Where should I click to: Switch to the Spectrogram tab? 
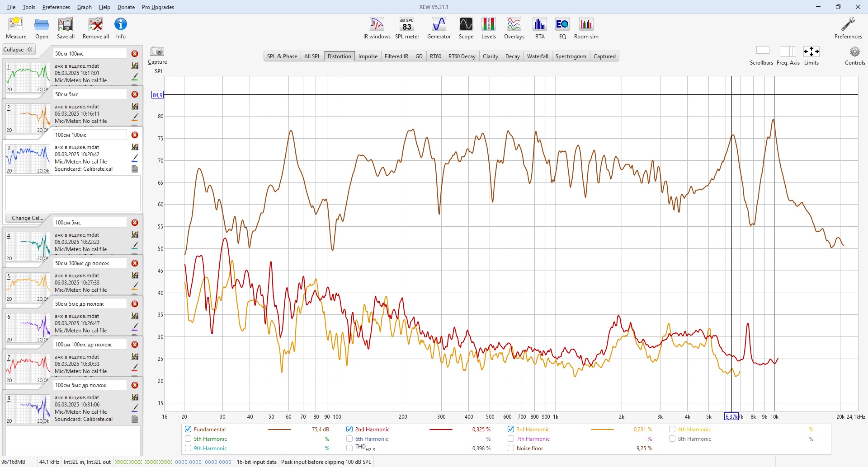(571, 56)
